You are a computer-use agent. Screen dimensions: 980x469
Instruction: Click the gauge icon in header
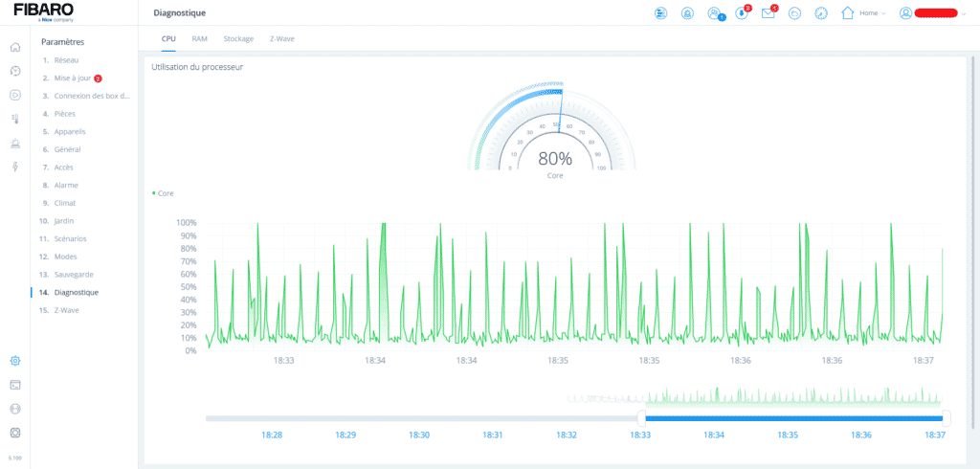tap(821, 13)
